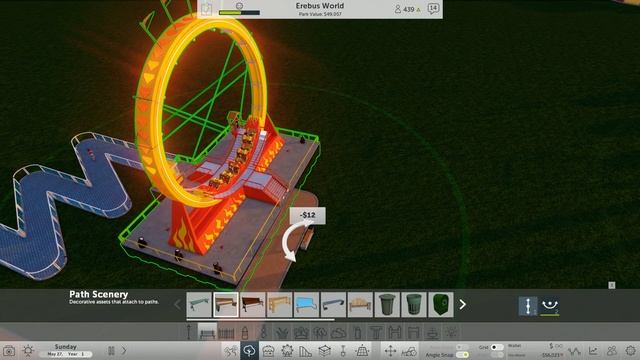
Task: Choose the light wood bench thumbnail
Action: point(280,304)
